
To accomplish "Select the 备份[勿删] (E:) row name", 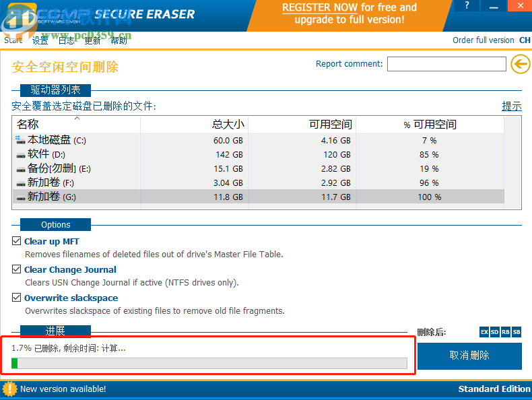I will 59,168.
